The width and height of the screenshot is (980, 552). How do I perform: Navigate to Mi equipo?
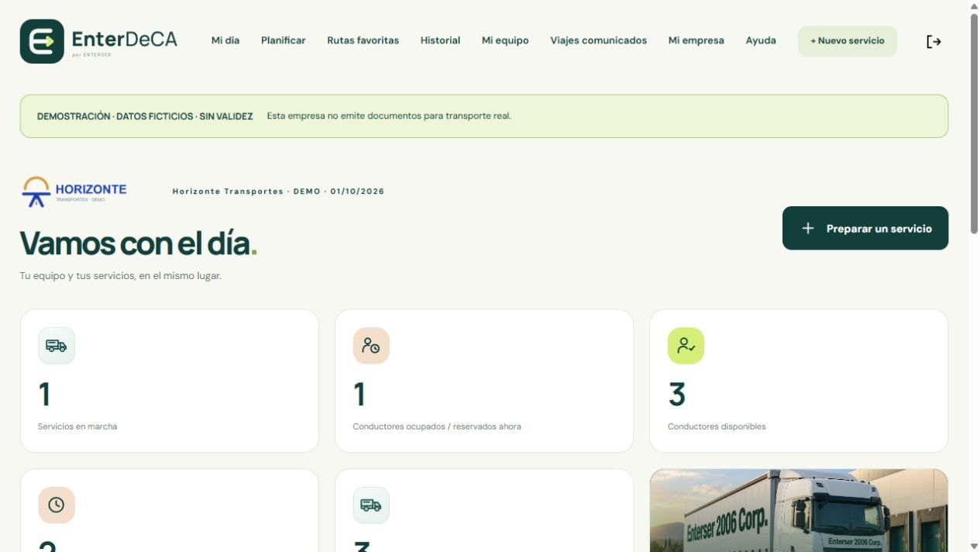coord(505,40)
